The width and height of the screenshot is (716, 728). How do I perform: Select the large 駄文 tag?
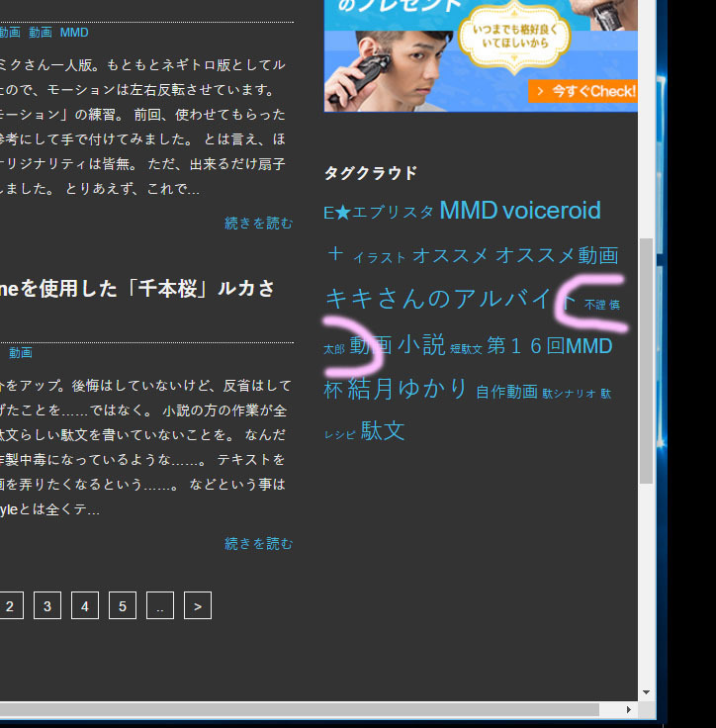point(383,431)
